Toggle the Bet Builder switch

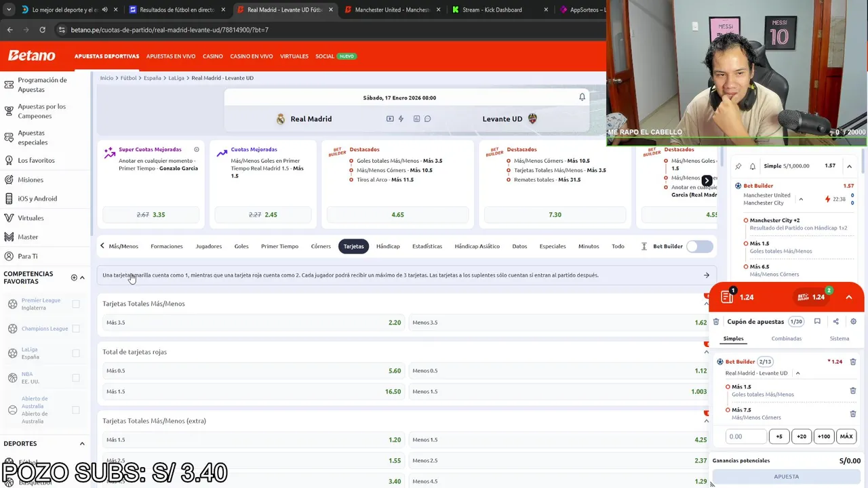pos(699,246)
